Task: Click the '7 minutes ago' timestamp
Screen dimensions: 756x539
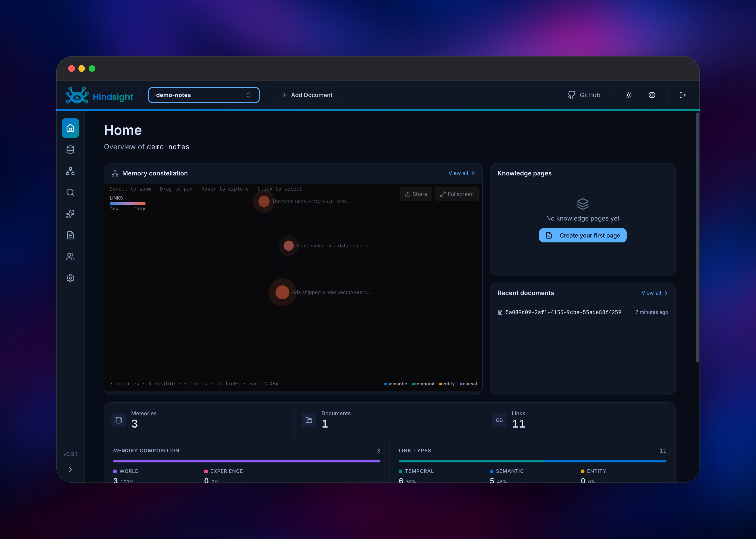Action: [x=652, y=312]
